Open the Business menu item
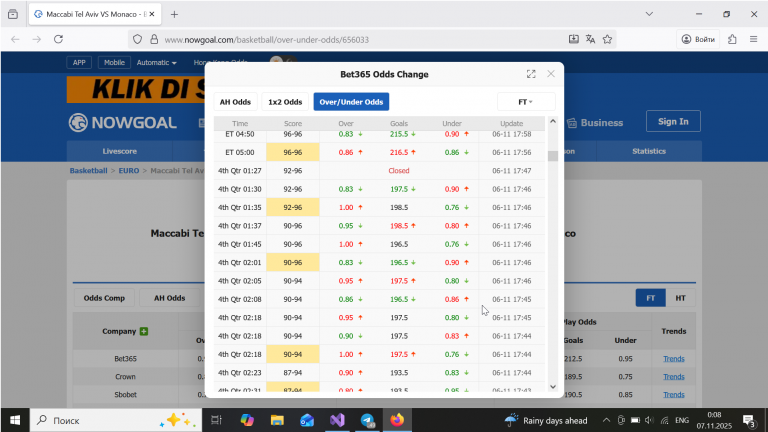 595,123
